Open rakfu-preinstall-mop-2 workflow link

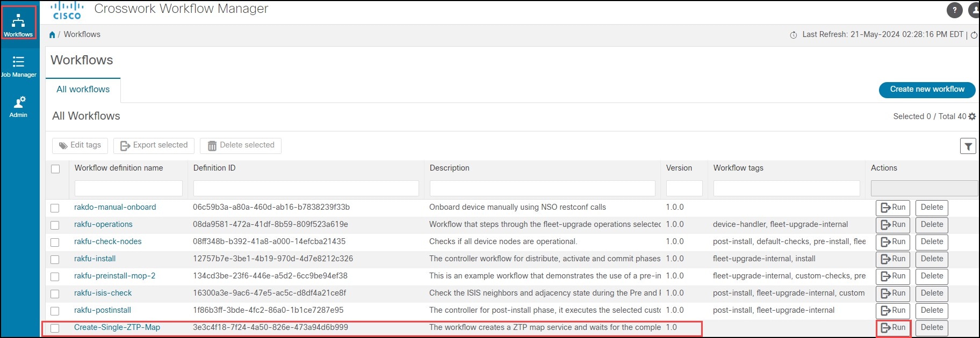pyautogui.click(x=115, y=276)
